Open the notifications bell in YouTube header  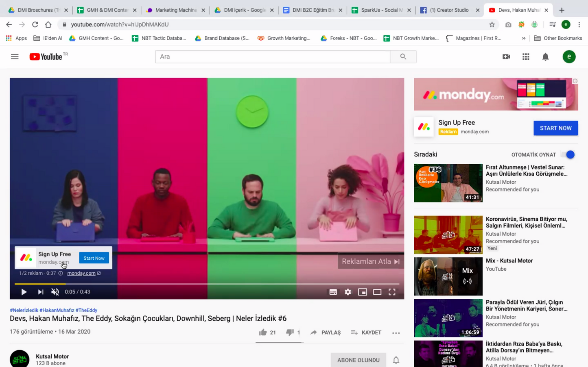(x=545, y=57)
